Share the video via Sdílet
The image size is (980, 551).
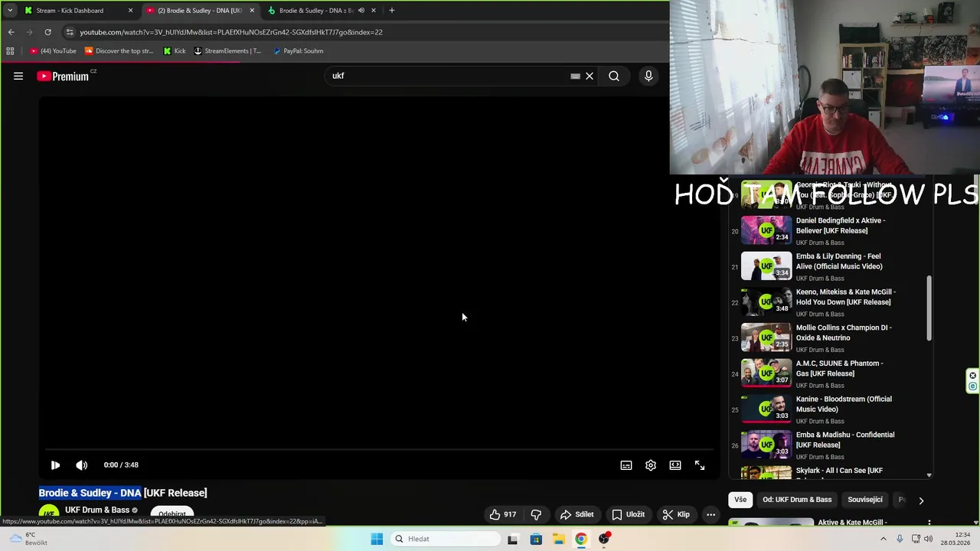click(577, 514)
